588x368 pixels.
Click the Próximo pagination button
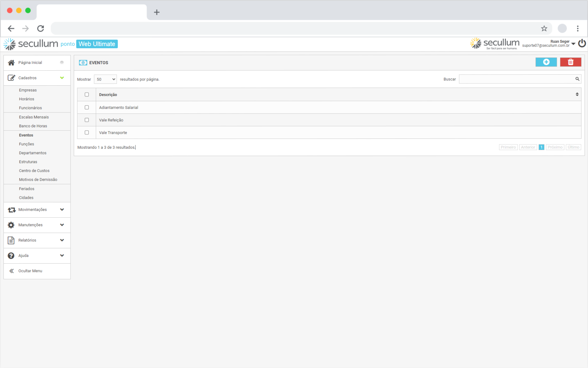click(x=555, y=147)
